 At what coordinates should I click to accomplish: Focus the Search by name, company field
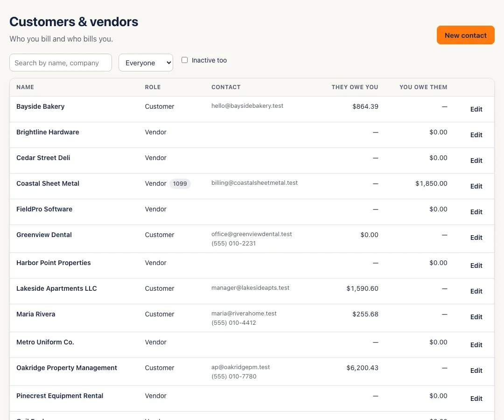click(61, 63)
